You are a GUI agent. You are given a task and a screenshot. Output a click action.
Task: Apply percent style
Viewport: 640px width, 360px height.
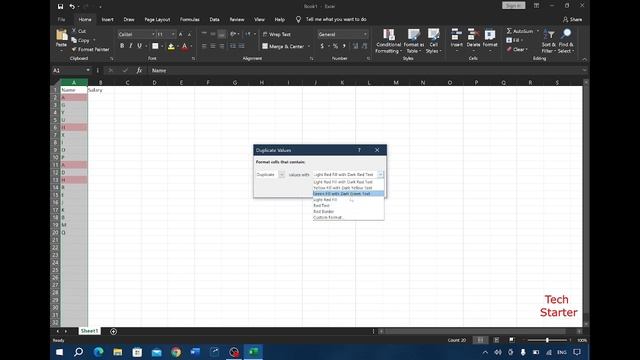[x=336, y=47]
